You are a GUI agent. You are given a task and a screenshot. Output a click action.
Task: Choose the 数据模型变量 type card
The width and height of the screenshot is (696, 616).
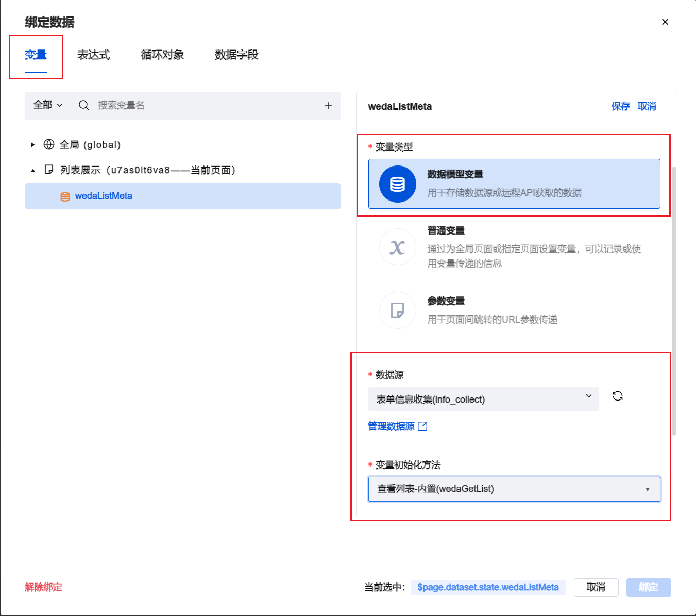[514, 184]
